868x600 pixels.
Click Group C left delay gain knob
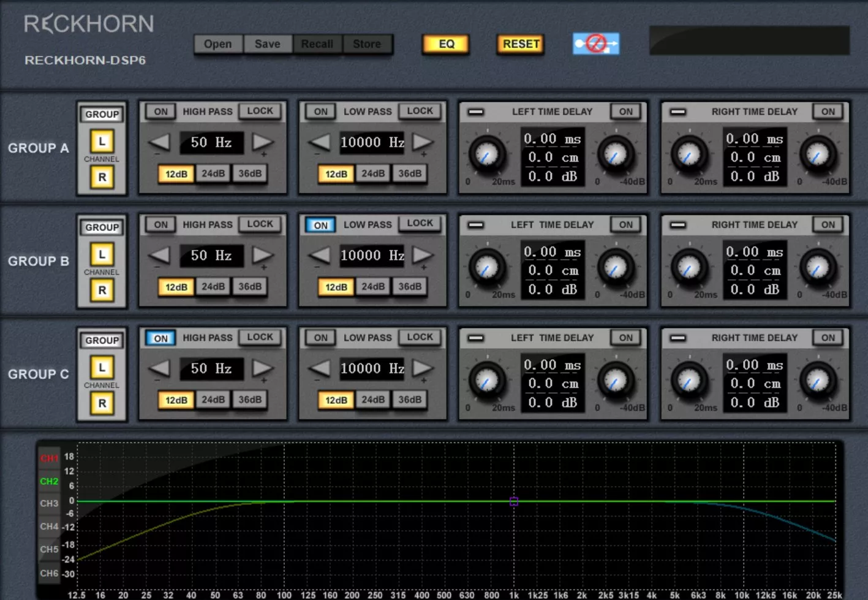click(616, 381)
